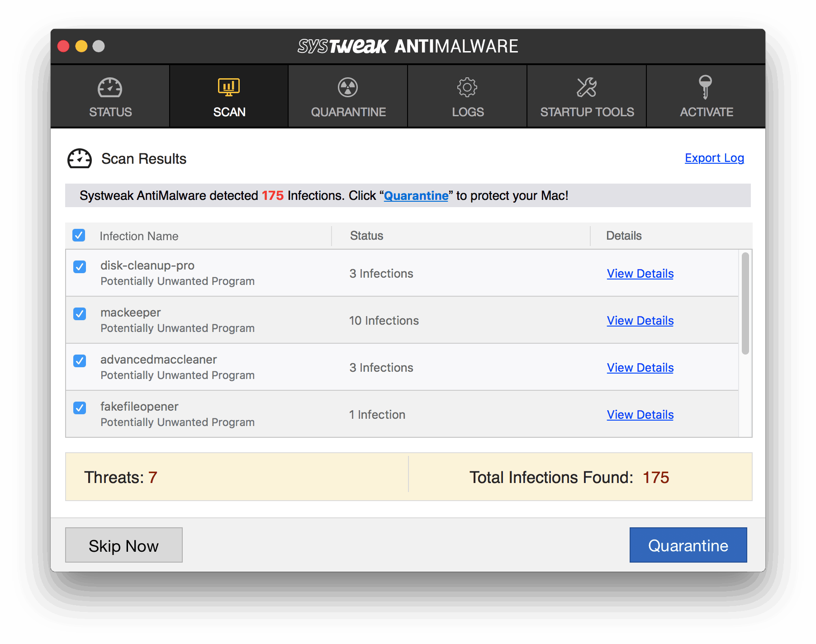View Details for fakefileopener
Image resolution: width=816 pixels, height=644 pixels.
[640, 415]
